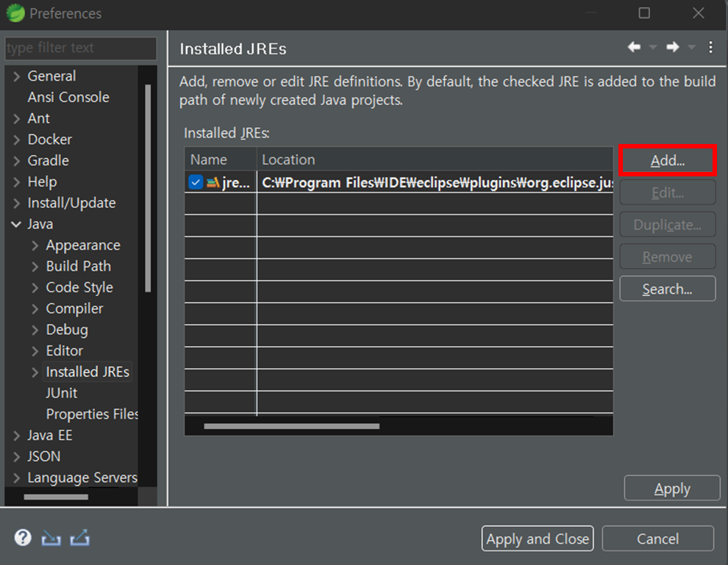Select Ansi Console in the tree

point(68,97)
